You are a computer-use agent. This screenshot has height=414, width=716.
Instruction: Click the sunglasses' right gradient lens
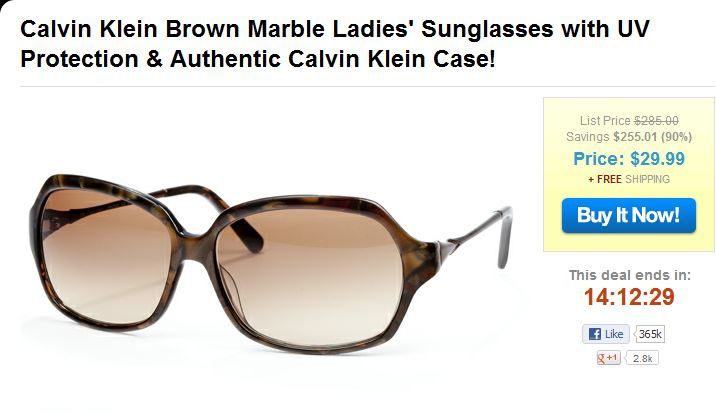point(309,275)
